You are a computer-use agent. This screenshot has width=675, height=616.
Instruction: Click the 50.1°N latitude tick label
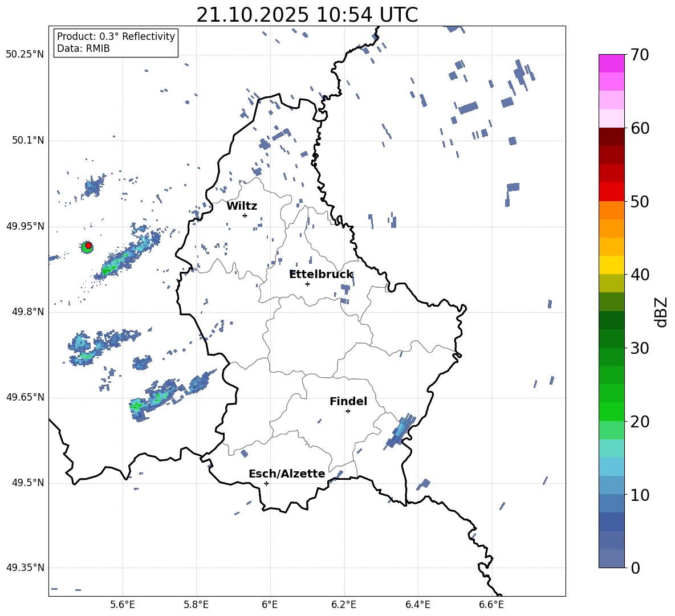28,140
